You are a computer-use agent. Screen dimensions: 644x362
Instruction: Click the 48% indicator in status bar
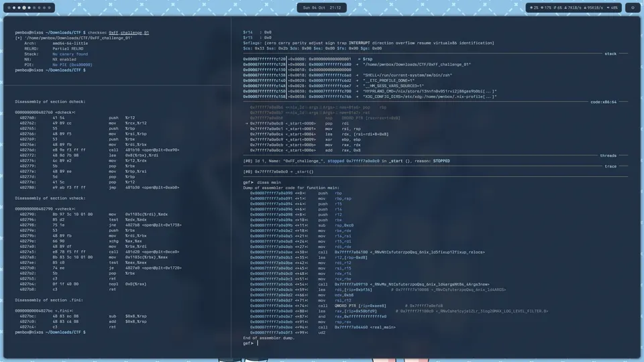pyautogui.click(x=612, y=8)
